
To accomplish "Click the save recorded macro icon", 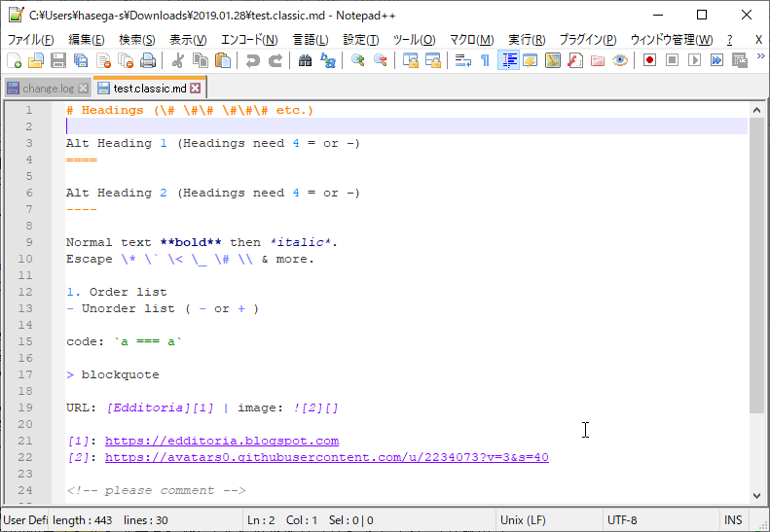I will point(740,60).
